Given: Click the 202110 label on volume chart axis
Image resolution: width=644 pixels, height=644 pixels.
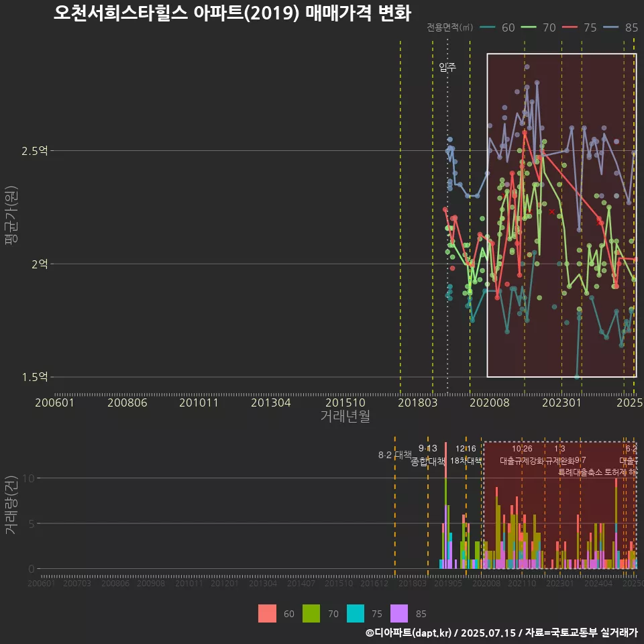Looking at the screenshot, I should 522,583.
